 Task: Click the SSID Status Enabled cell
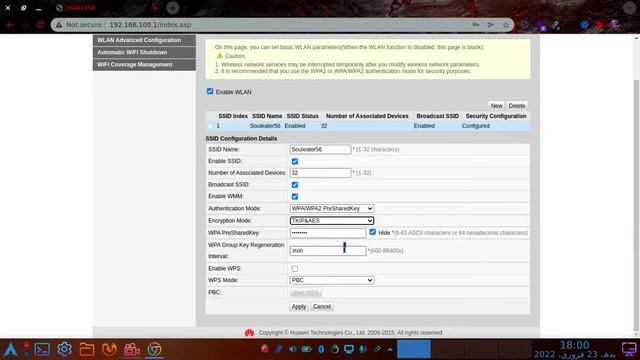pos(295,126)
